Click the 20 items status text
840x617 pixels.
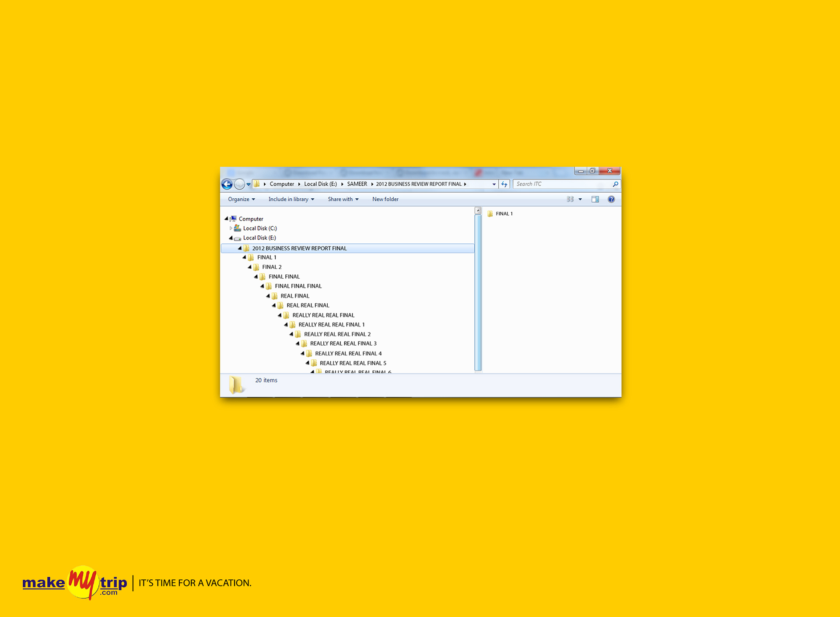click(x=266, y=380)
